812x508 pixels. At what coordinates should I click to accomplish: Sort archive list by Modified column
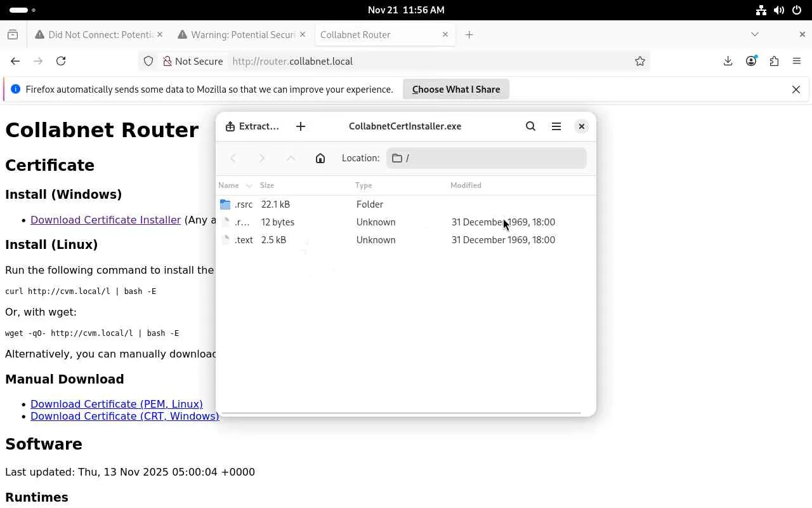pos(521,185)
